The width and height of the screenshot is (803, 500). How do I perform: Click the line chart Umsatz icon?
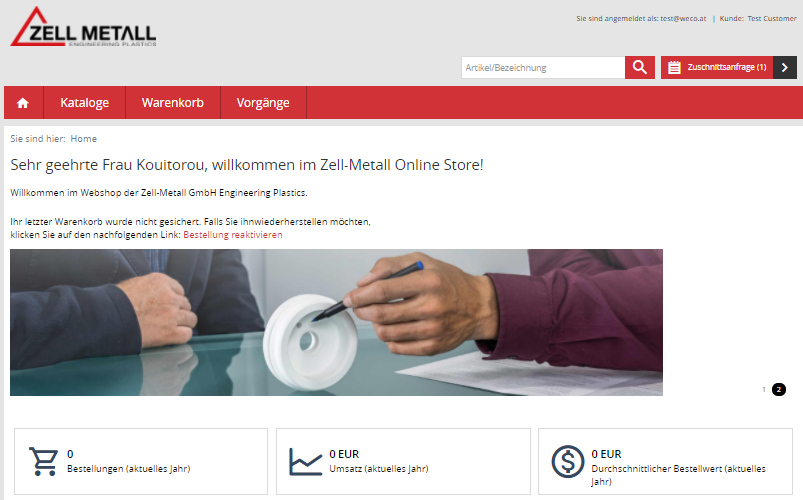(x=306, y=461)
